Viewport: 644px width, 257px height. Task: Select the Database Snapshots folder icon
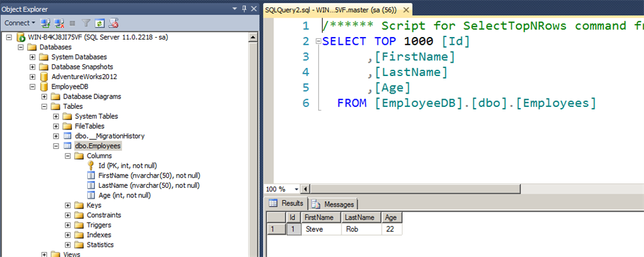click(x=43, y=67)
